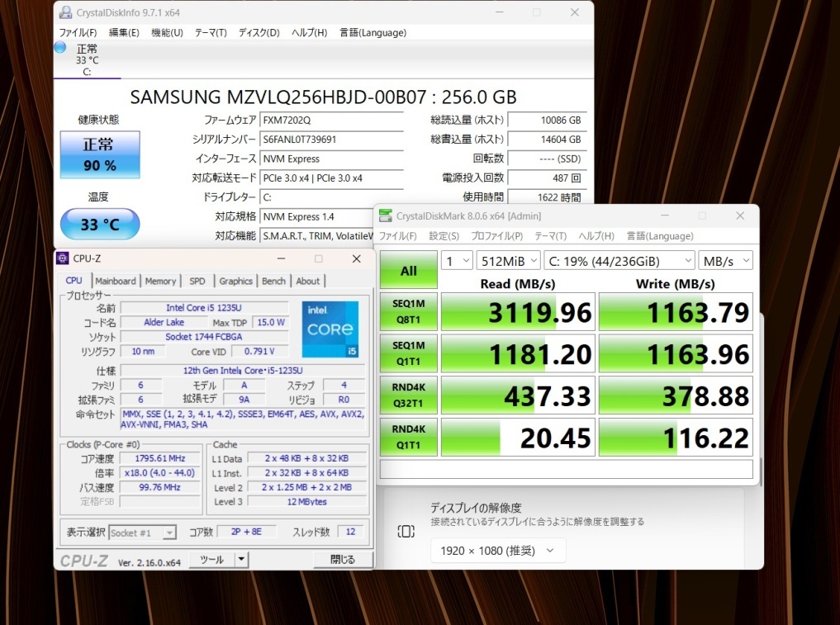Viewport: 840px width, 625px height.
Task: Open the C: 19% drive selection dropdown
Action: click(619, 261)
